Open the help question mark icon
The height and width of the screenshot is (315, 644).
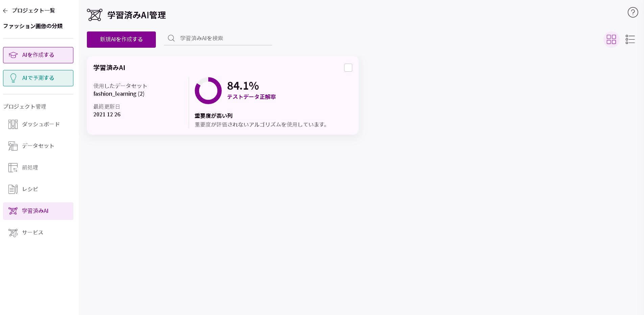633,13
